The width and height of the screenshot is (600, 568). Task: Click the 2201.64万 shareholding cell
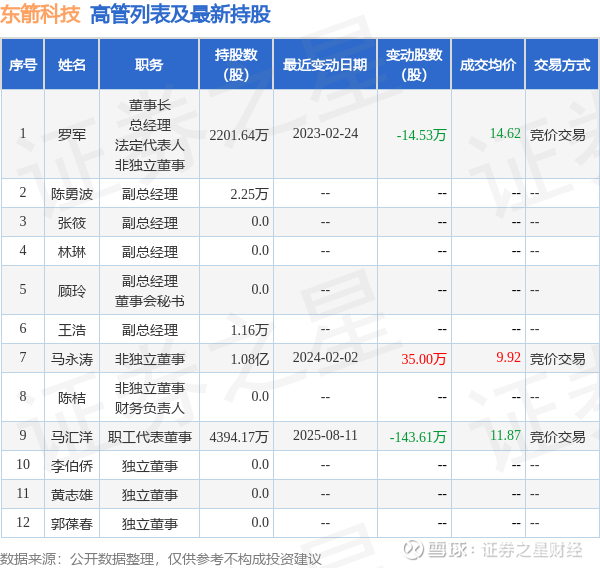238,135
